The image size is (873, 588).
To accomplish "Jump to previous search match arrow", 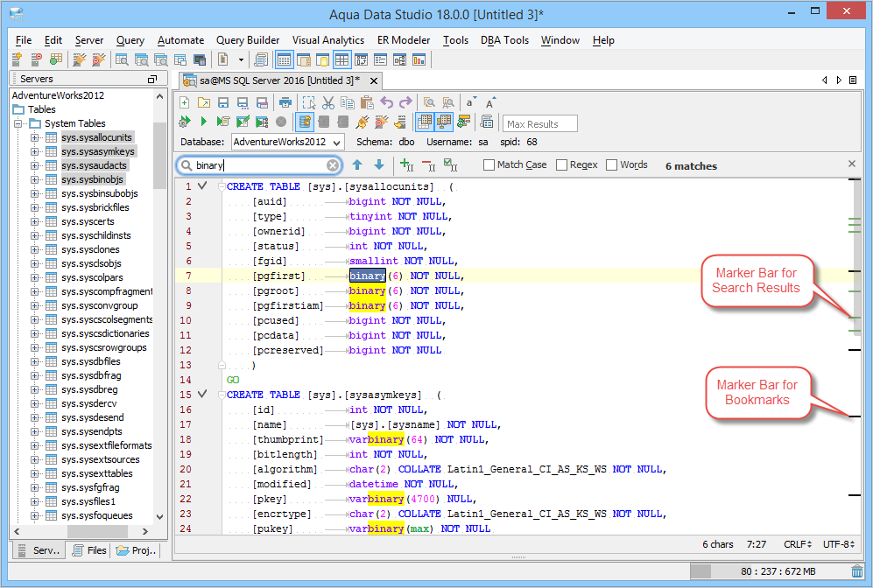I will tap(357, 164).
